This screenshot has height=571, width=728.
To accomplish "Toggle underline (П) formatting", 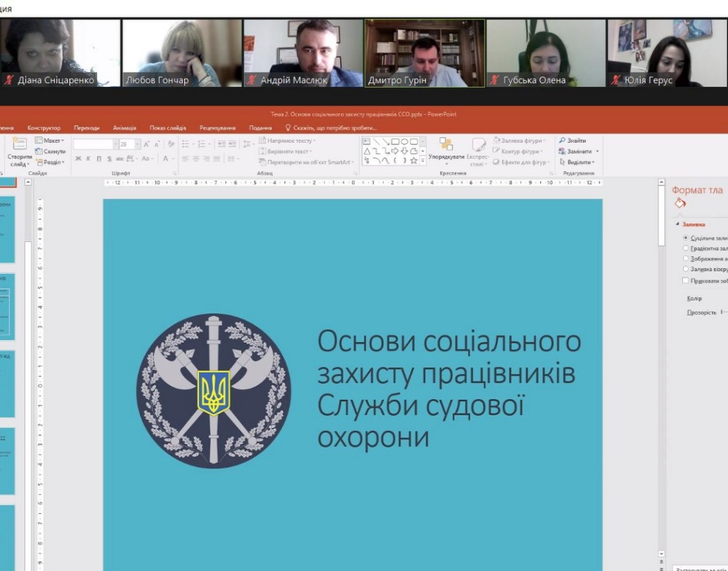I will (x=99, y=158).
